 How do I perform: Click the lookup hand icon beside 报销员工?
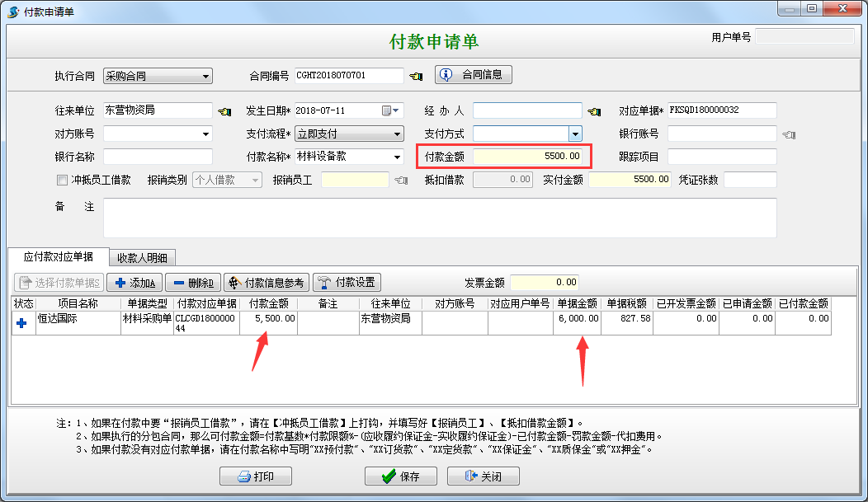coord(401,181)
